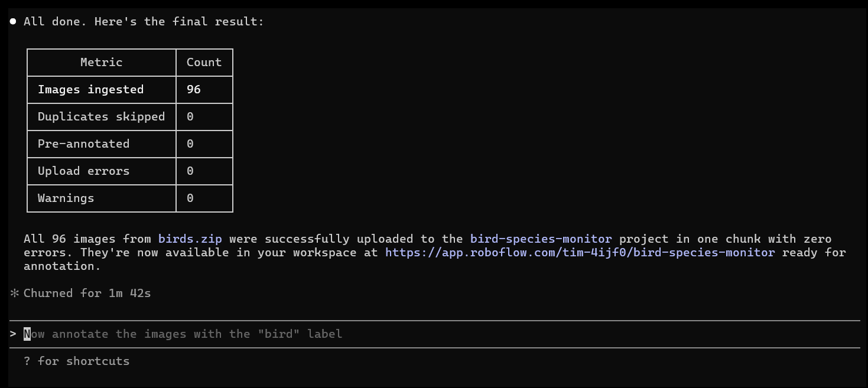Click the Duplicates skipped row label
Screen dimensions: 868x388
pos(102,116)
